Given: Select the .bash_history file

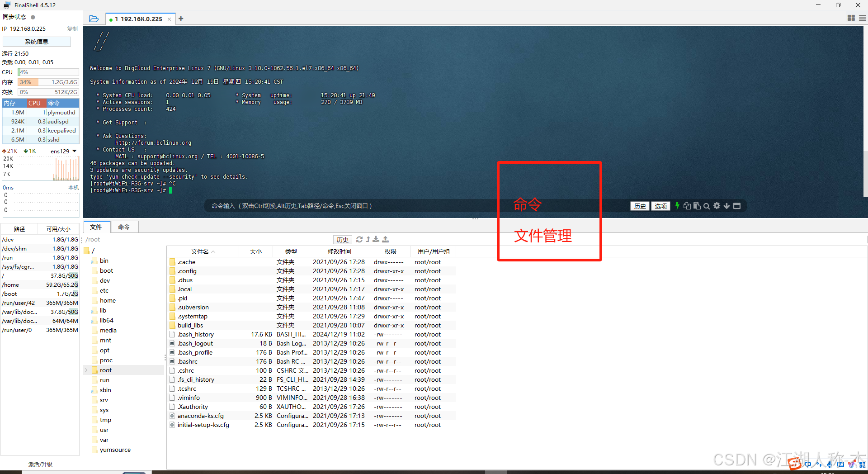Looking at the screenshot, I should click(x=311, y=334).
